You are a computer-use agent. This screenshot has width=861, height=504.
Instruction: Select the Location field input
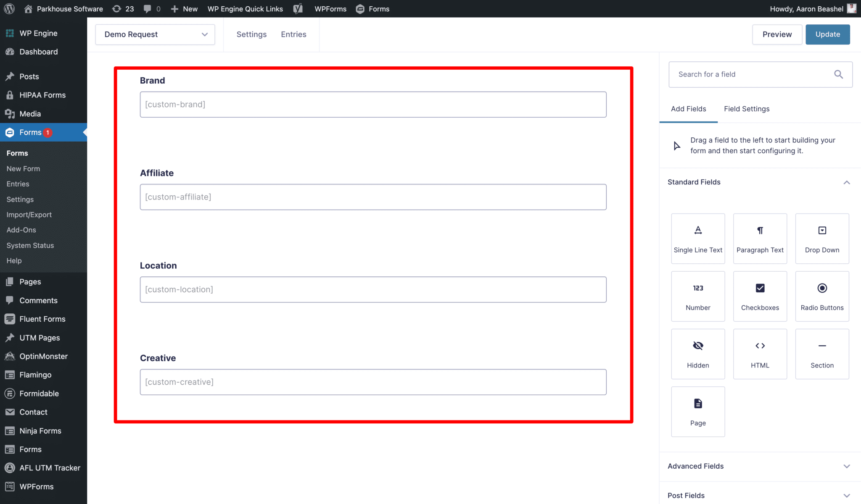pos(373,289)
